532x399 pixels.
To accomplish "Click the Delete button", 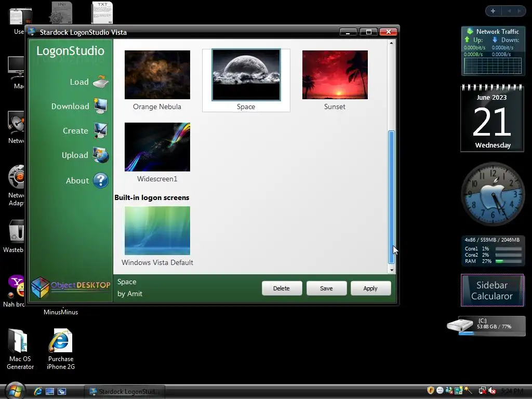I will [x=282, y=288].
